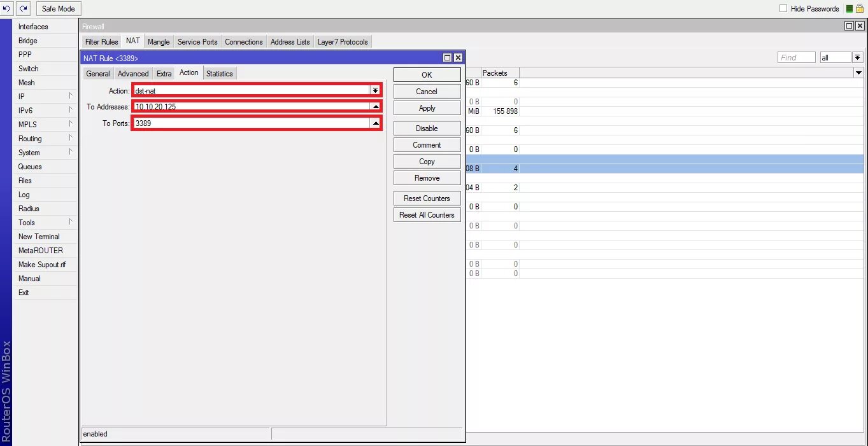868x446 pixels.
Task: Expand the System submenu
Action: click(x=45, y=153)
